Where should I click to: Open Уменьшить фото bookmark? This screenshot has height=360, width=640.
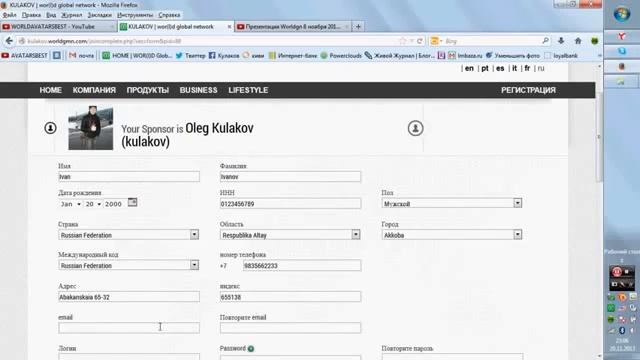513,56
